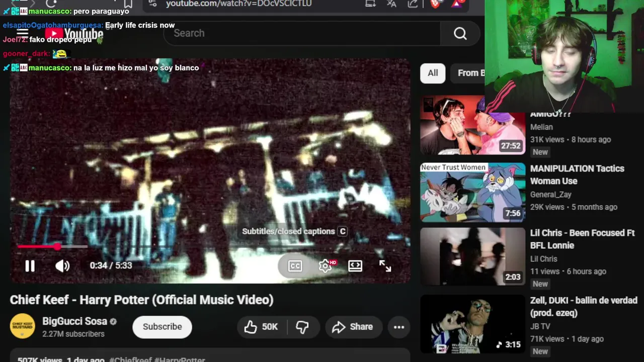Open the Never Trust Women cartoon thumbnail
The image size is (644, 362).
(x=472, y=192)
